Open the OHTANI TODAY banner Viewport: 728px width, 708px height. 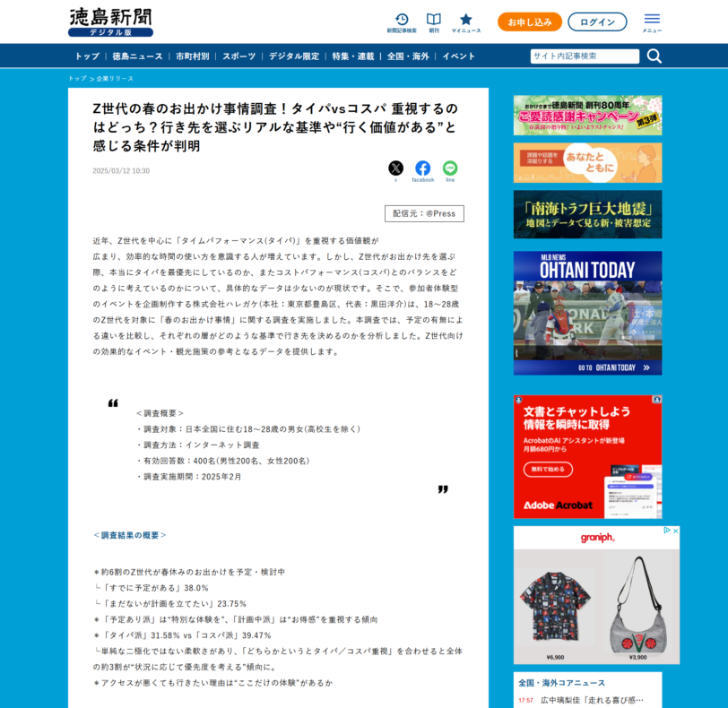[x=587, y=313]
